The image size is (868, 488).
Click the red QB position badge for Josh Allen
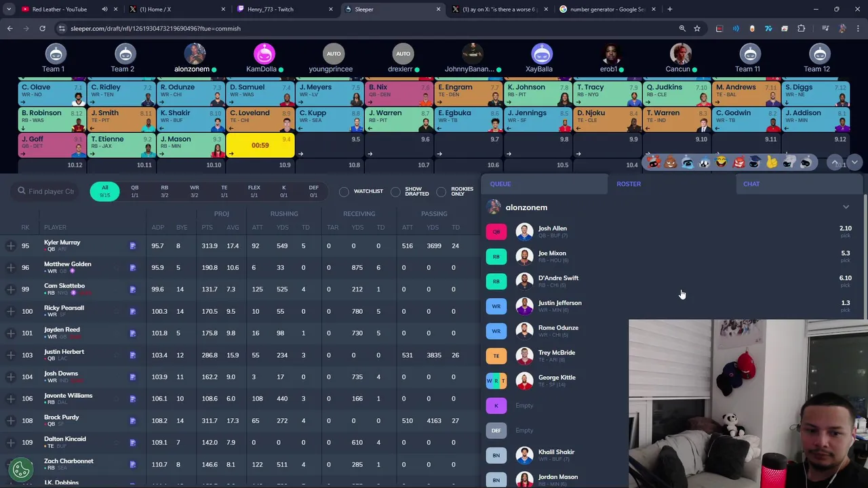pyautogui.click(x=496, y=232)
